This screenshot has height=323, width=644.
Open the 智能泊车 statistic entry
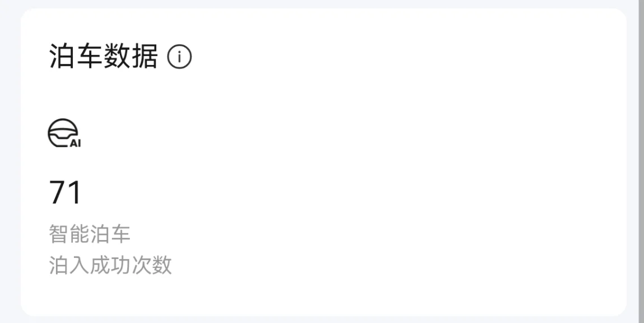pos(90,234)
